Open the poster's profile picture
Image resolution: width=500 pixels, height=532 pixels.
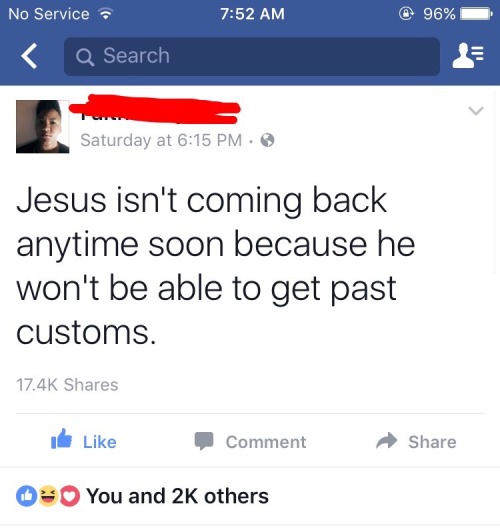point(43,127)
